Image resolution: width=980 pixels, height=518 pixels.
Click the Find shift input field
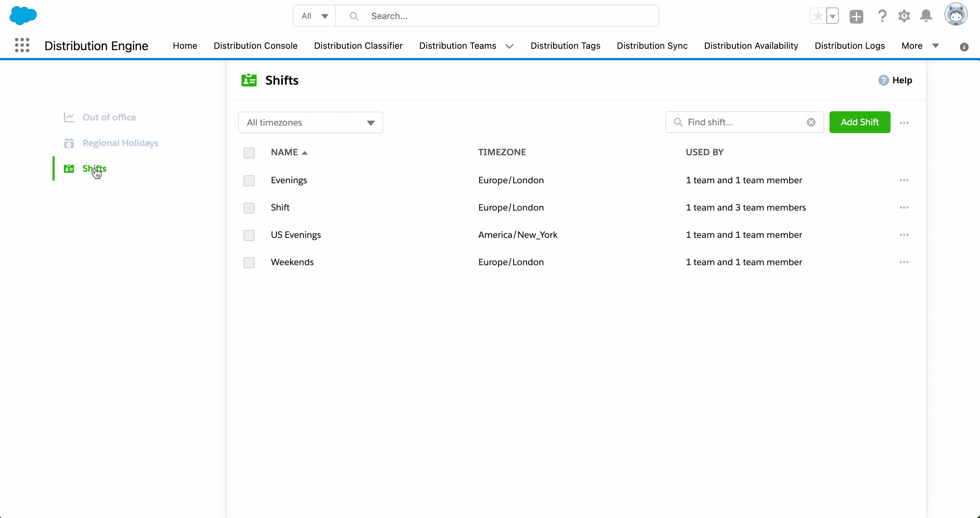coord(744,122)
